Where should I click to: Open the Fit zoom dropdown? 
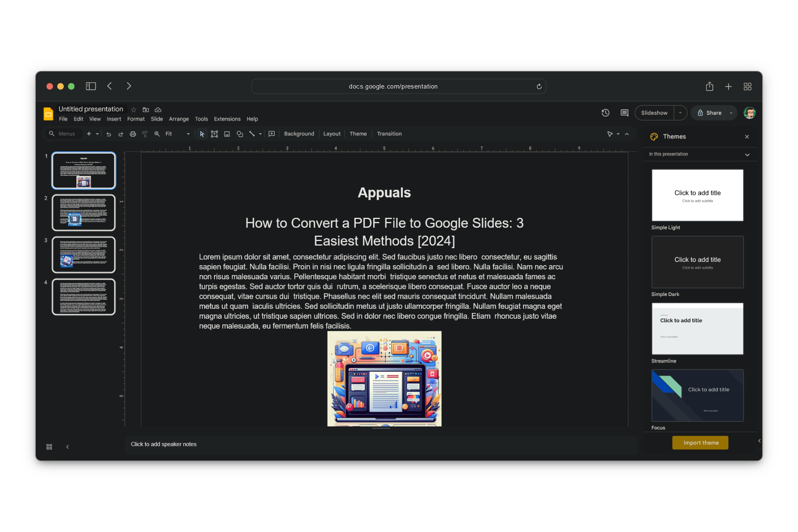[177, 134]
